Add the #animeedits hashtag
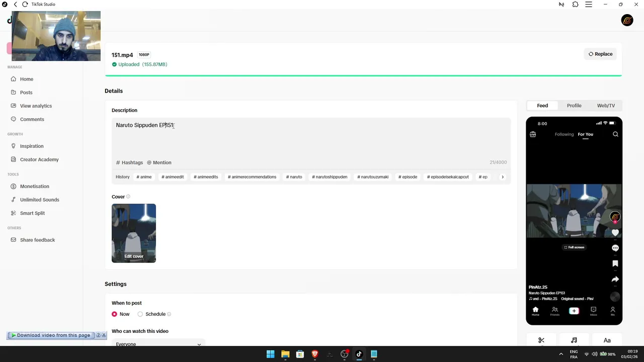Image resolution: width=644 pixels, height=362 pixels. [x=206, y=177]
